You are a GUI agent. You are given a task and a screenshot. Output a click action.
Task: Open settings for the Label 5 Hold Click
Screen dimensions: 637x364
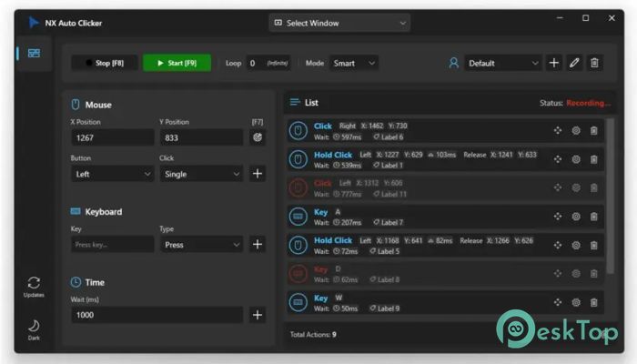coord(576,246)
